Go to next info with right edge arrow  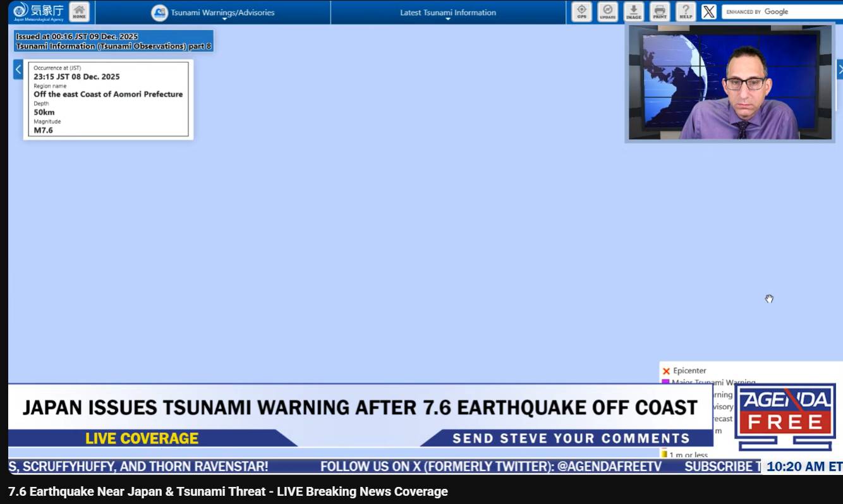[840, 69]
